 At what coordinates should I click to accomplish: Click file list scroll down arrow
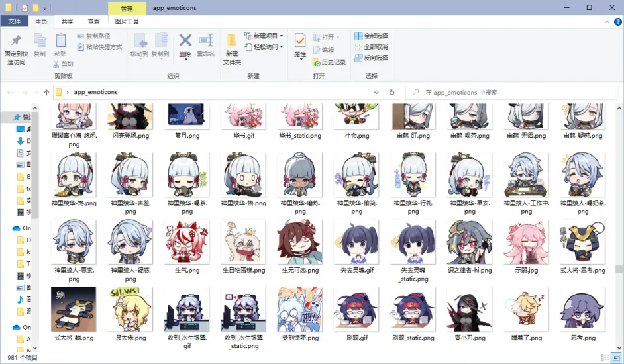[619, 347]
